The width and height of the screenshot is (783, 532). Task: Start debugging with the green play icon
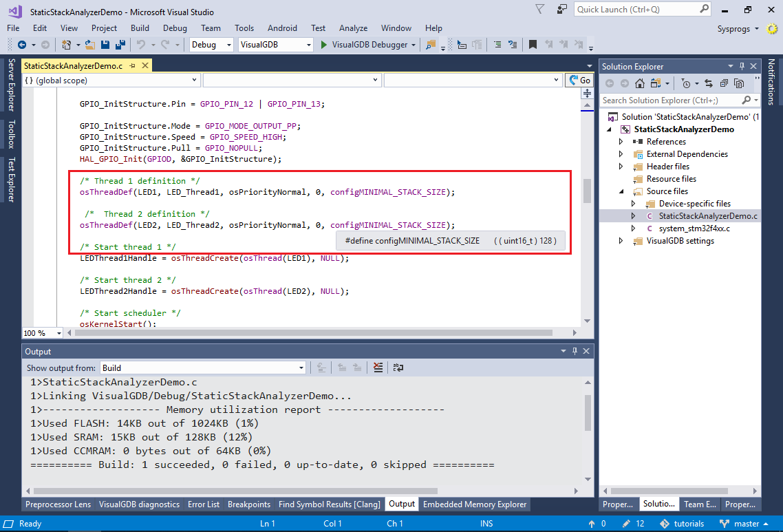click(x=324, y=45)
